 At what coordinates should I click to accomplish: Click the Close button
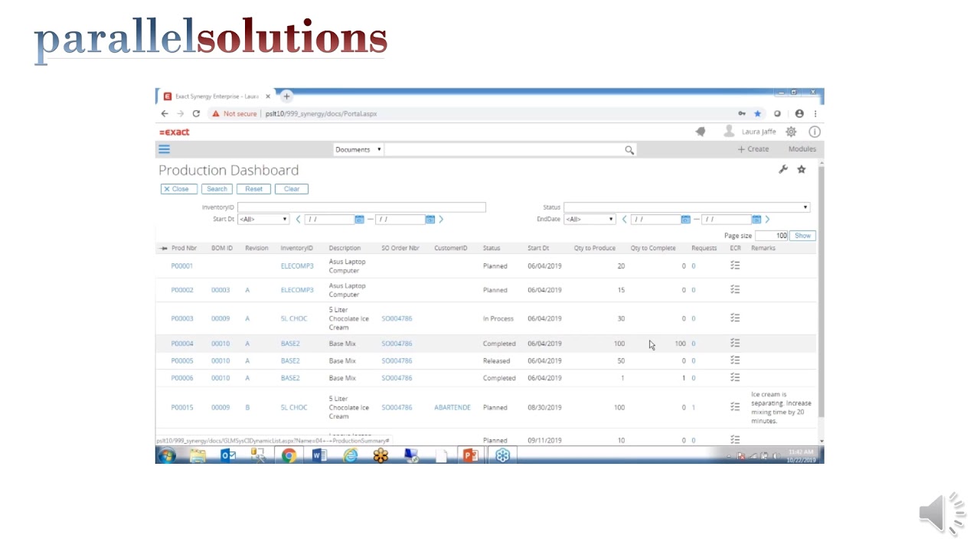pyautogui.click(x=178, y=189)
